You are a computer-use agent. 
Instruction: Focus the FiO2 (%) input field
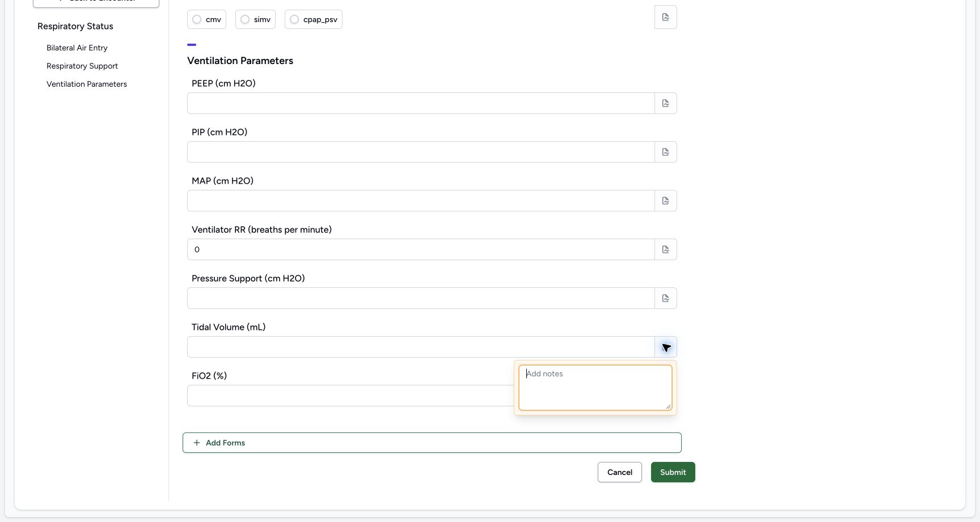tap(350, 396)
